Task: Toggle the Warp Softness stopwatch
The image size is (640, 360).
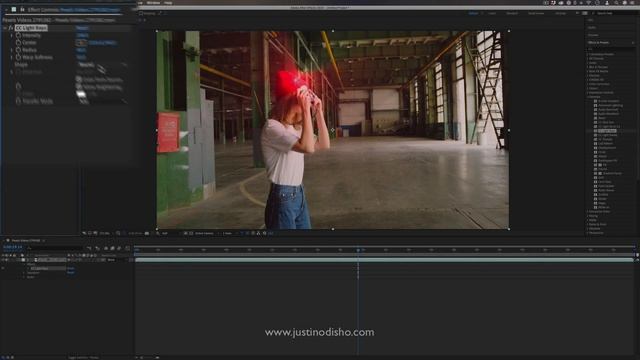Action: click(18, 57)
